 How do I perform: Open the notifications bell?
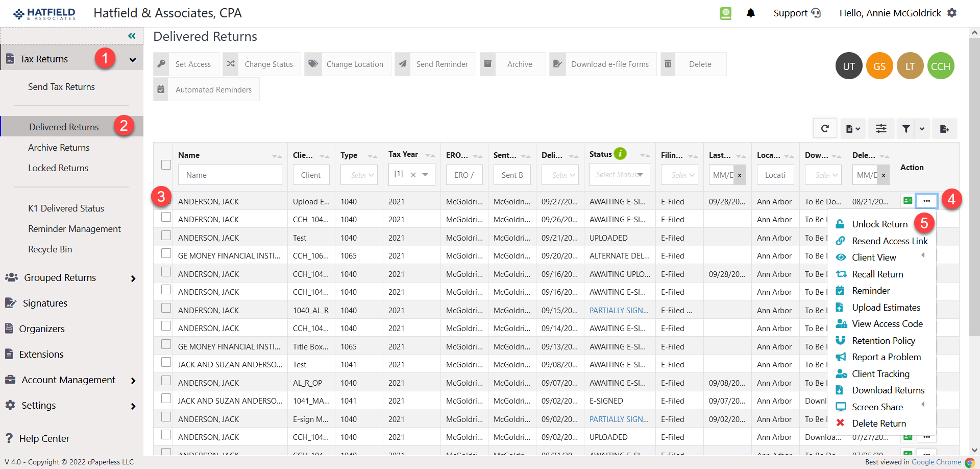[751, 13]
